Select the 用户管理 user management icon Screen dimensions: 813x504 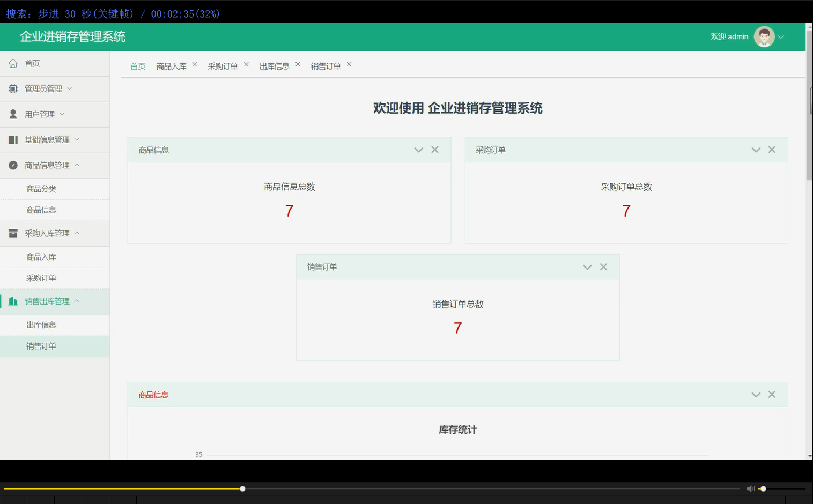13,114
